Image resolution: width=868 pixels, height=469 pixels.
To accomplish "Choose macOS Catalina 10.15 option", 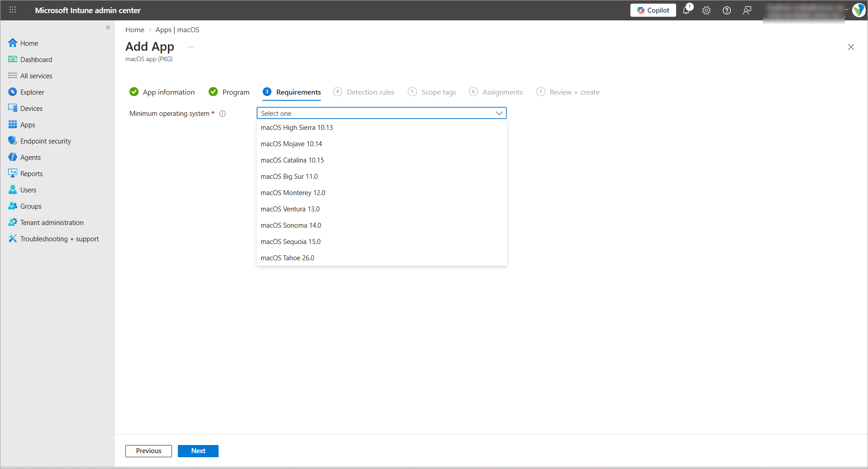I will tap(382, 160).
